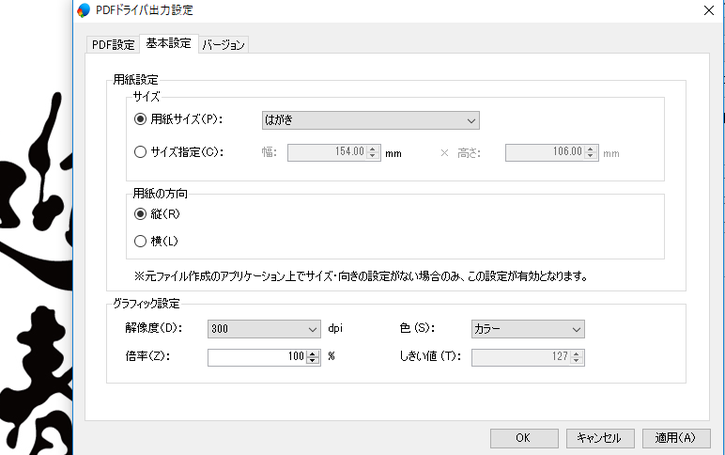Image resolution: width=725 pixels, height=455 pixels.
Task: Click the PDF driver app icon in title bar
Action: tap(84, 10)
